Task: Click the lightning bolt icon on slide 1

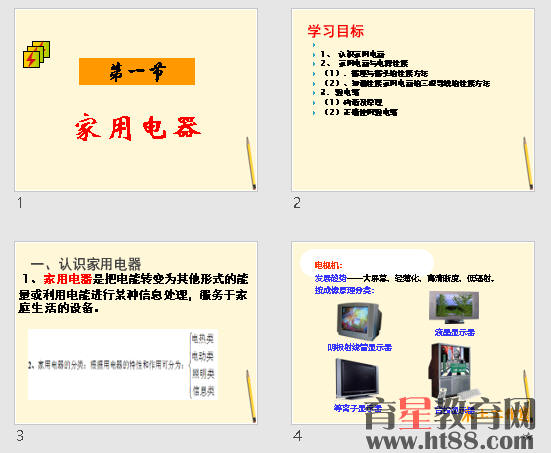Action: pos(37,54)
